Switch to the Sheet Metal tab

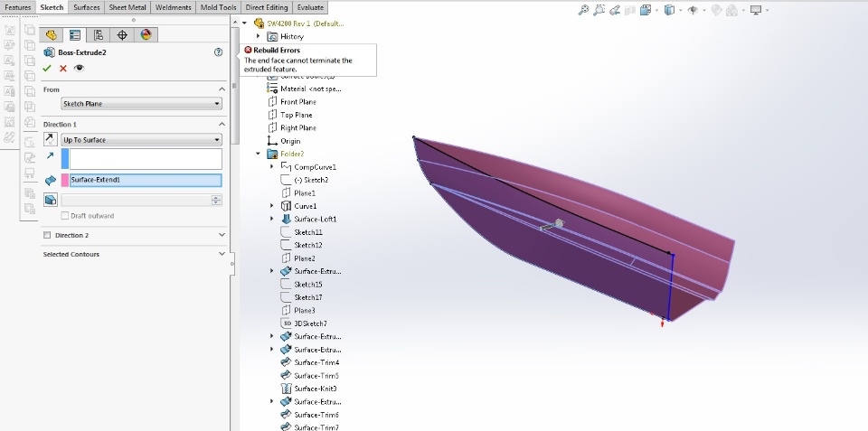tap(127, 7)
